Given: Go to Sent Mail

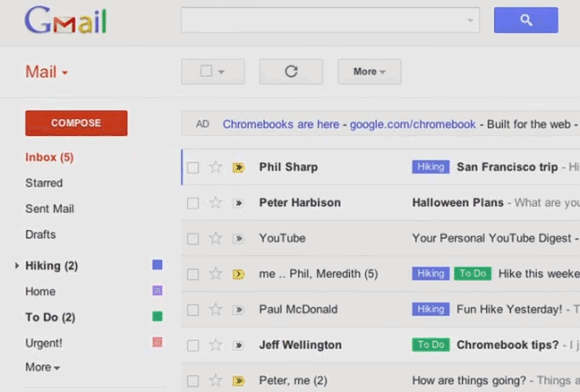Looking at the screenshot, I should click(50, 209).
